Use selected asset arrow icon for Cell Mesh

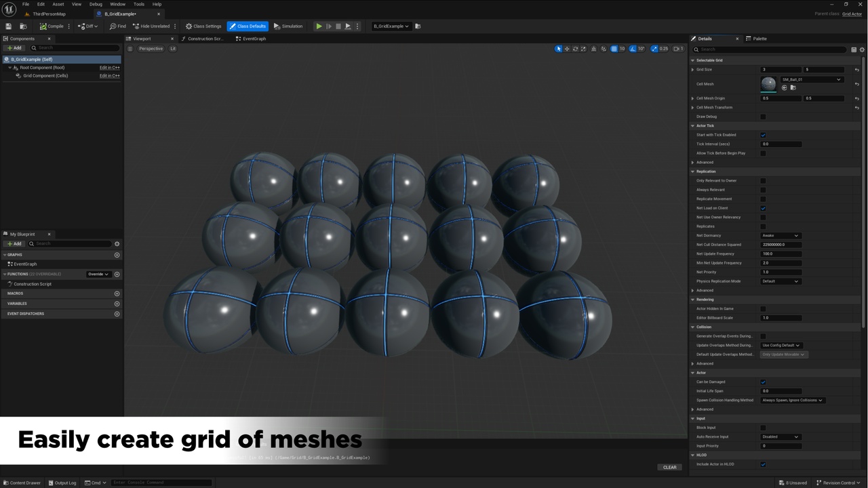[784, 87]
